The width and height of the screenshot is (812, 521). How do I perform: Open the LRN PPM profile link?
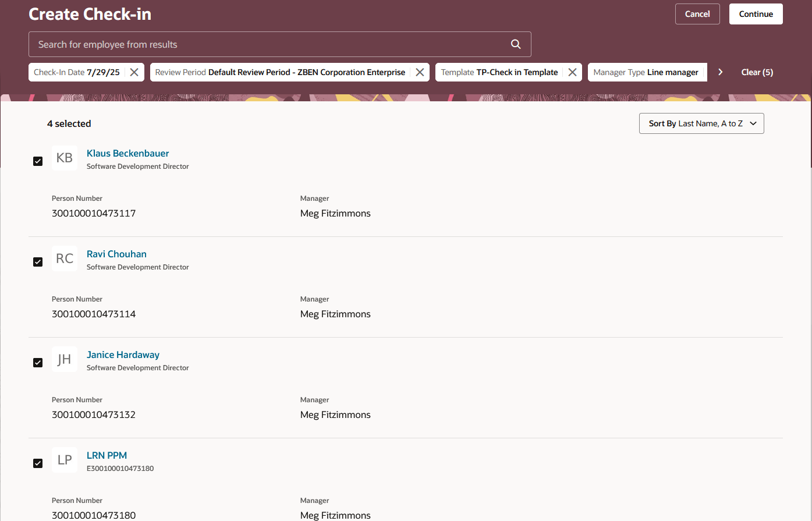(107, 455)
